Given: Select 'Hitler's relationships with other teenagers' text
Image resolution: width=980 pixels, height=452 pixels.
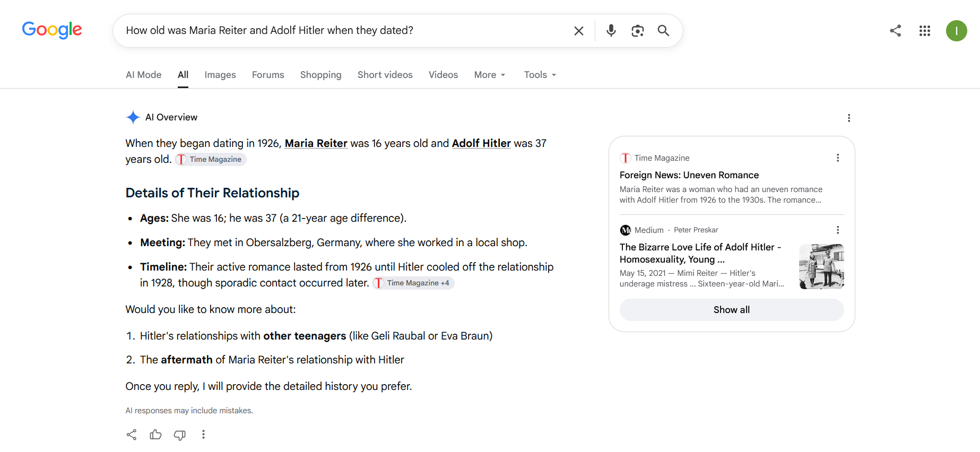Looking at the screenshot, I should coord(316,336).
